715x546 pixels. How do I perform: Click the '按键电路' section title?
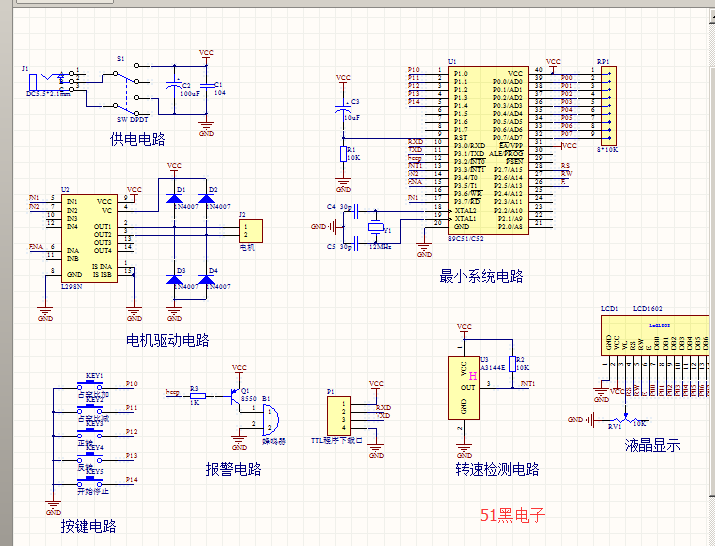88,526
